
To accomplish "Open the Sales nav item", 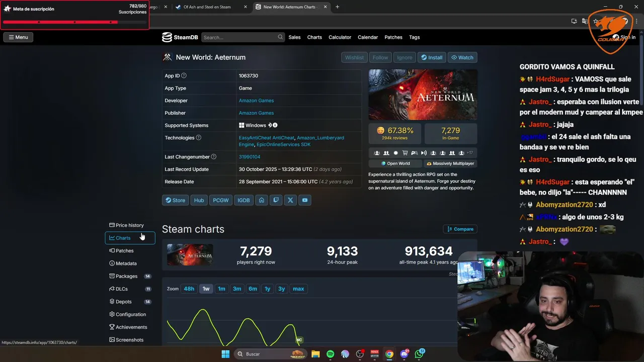I will pos(294,37).
